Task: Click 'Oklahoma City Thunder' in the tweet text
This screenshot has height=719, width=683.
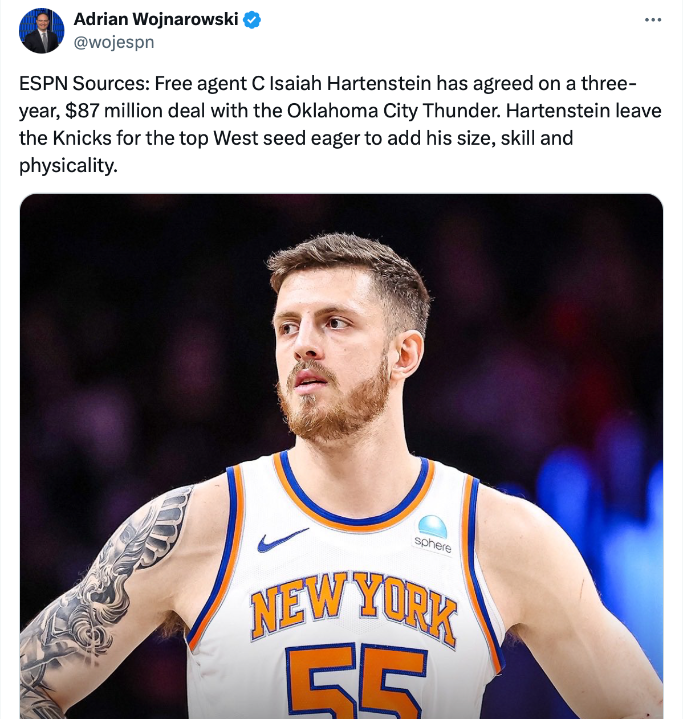Action: (393, 111)
